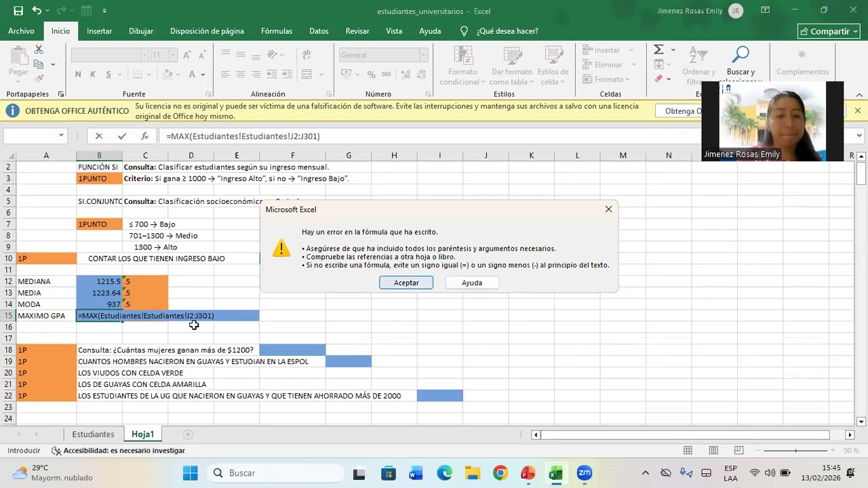Click Aceptar in the error dialog
Viewport: 868px width, 488px height.
pos(406,283)
